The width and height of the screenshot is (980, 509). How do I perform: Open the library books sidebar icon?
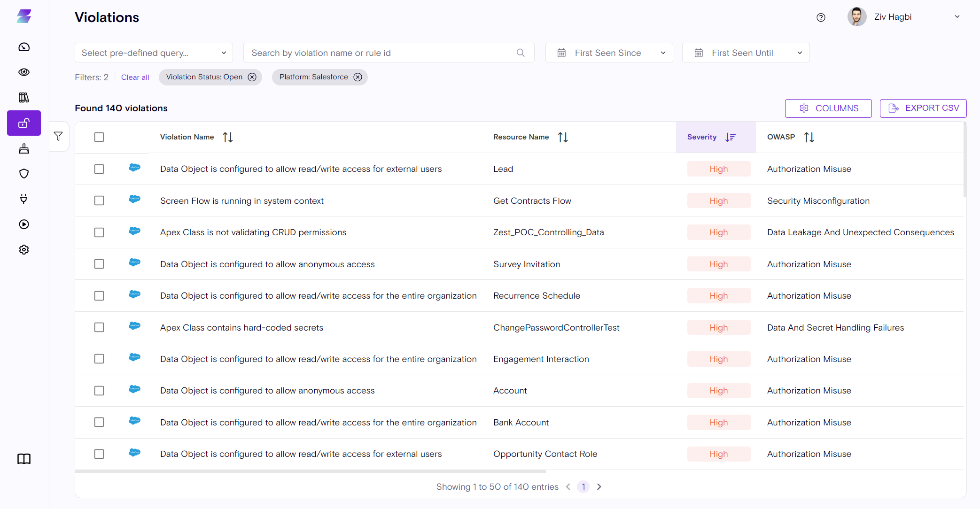tap(24, 98)
